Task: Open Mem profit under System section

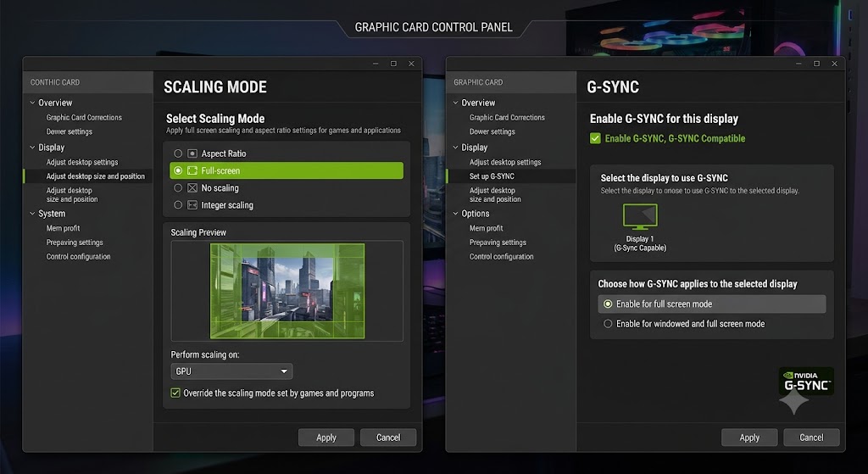Action: 63,228
